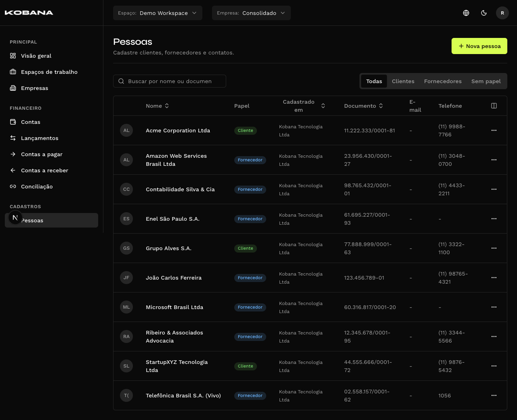Click document 123.456.789-01
Viewport: 517px width, 420px height.
click(x=364, y=278)
